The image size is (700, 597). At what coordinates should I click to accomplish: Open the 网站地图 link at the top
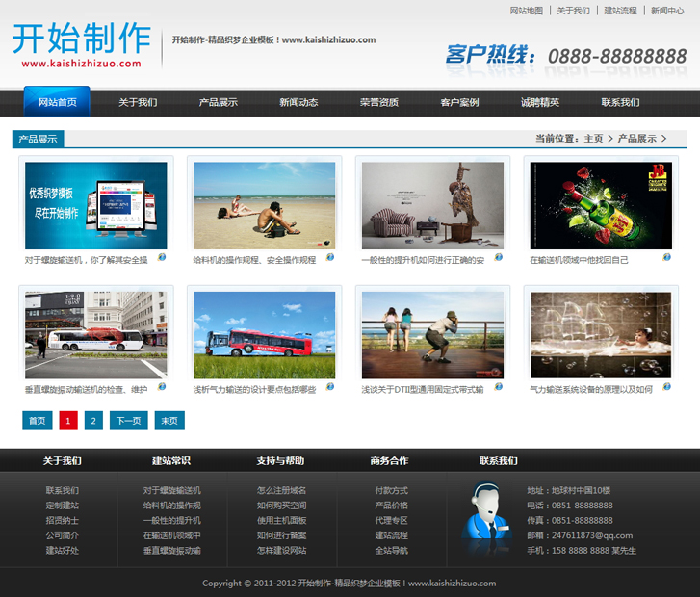(526, 11)
